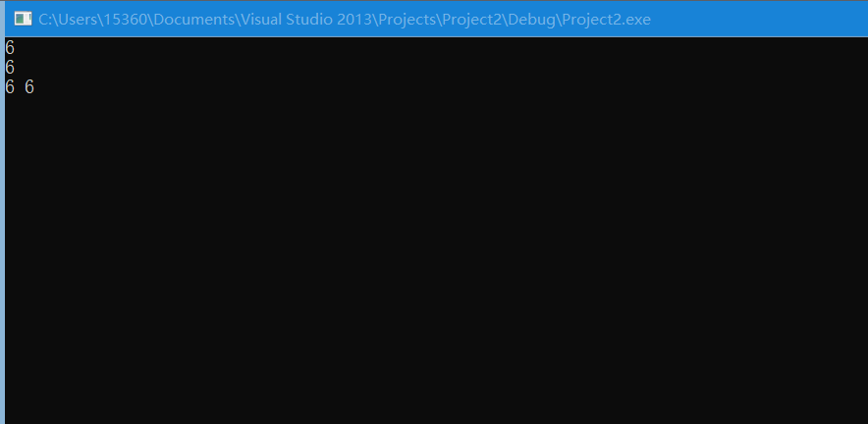Viewport: 868px width, 424px height.
Task: Click the first output line showing 6
Action: pyautogui.click(x=10, y=48)
